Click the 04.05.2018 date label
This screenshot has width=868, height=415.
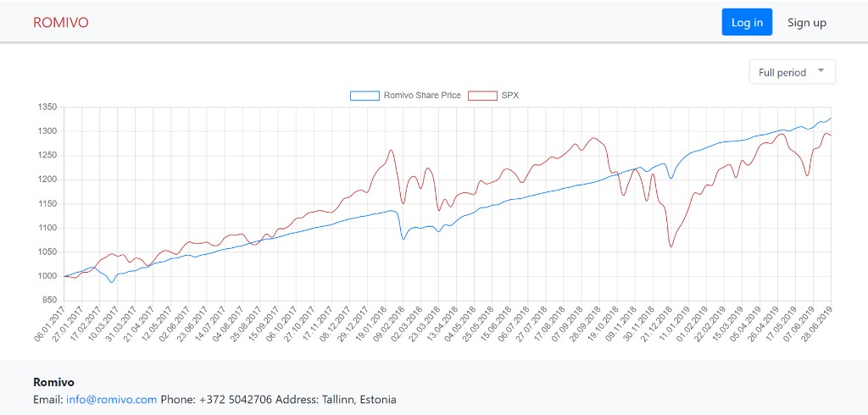coord(460,324)
